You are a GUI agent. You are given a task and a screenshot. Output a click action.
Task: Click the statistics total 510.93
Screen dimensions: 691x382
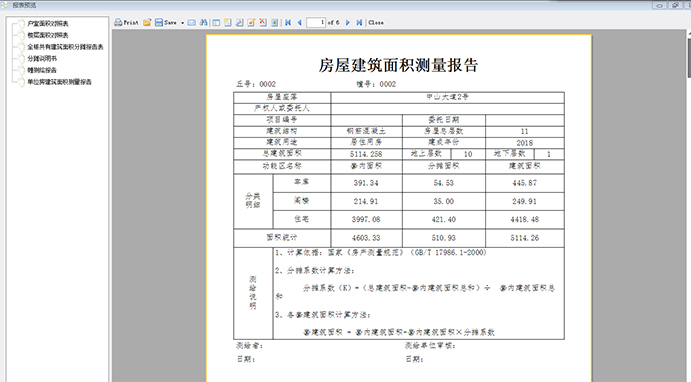click(x=443, y=238)
